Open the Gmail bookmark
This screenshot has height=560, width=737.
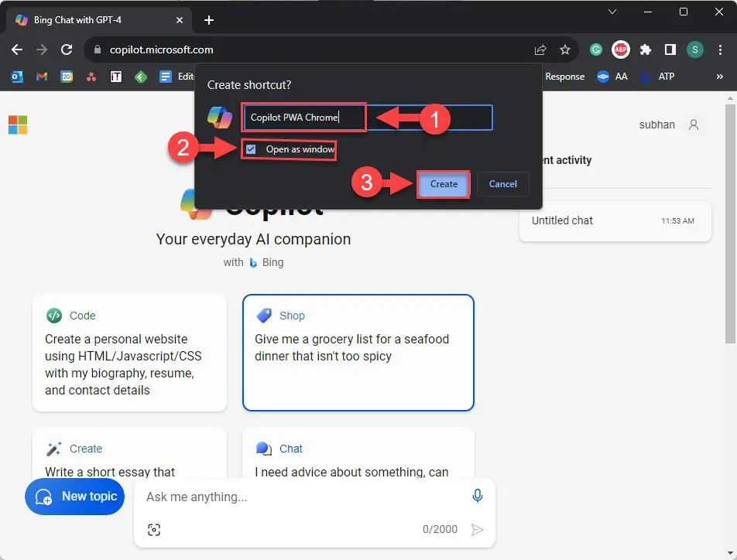[42, 76]
